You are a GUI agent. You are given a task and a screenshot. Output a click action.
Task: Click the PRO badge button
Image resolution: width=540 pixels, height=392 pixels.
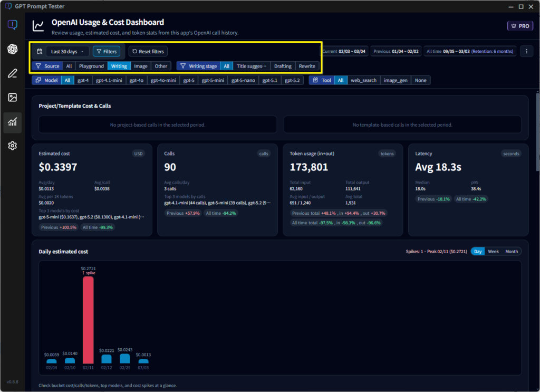(520, 25)
